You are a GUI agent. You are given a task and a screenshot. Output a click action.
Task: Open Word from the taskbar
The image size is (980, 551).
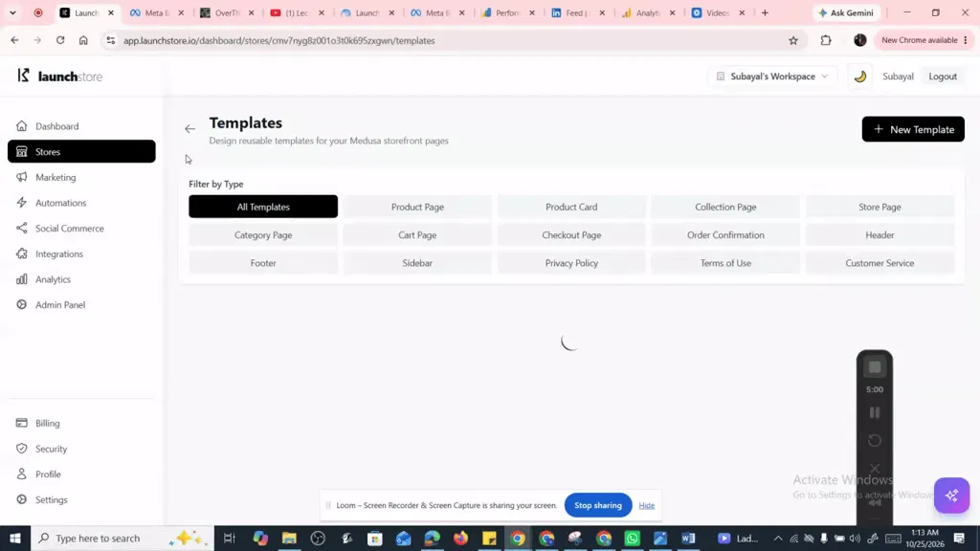click(x=689, y=538)
